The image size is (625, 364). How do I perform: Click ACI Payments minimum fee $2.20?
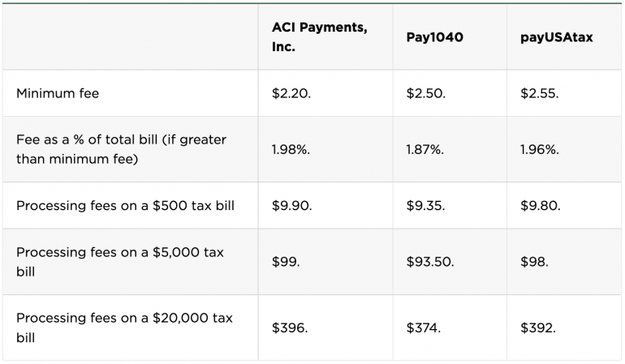tap(291, 93)
